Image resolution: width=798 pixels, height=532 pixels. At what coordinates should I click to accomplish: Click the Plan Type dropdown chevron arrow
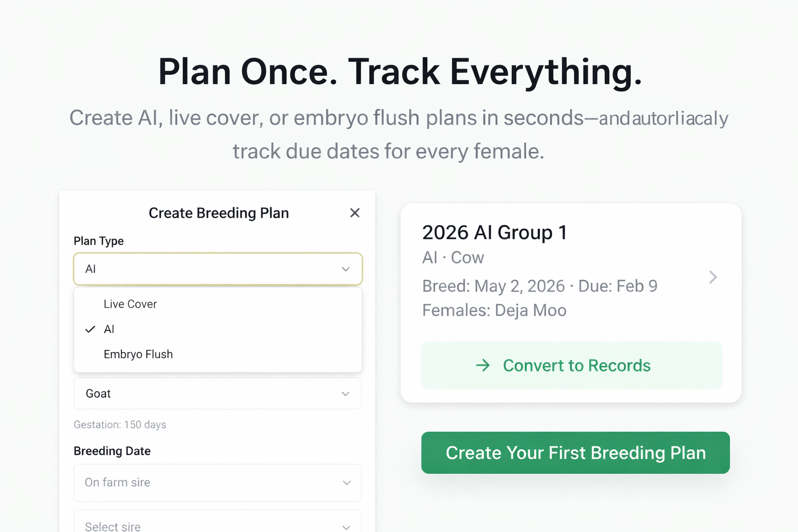tap(345, 269)
